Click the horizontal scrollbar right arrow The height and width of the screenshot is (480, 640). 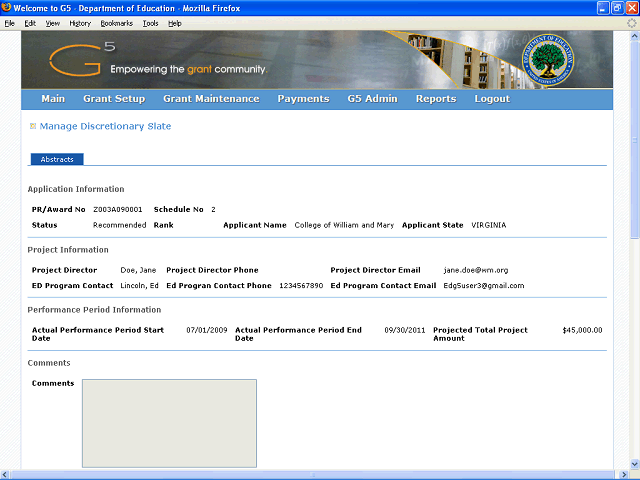point(624,475)
